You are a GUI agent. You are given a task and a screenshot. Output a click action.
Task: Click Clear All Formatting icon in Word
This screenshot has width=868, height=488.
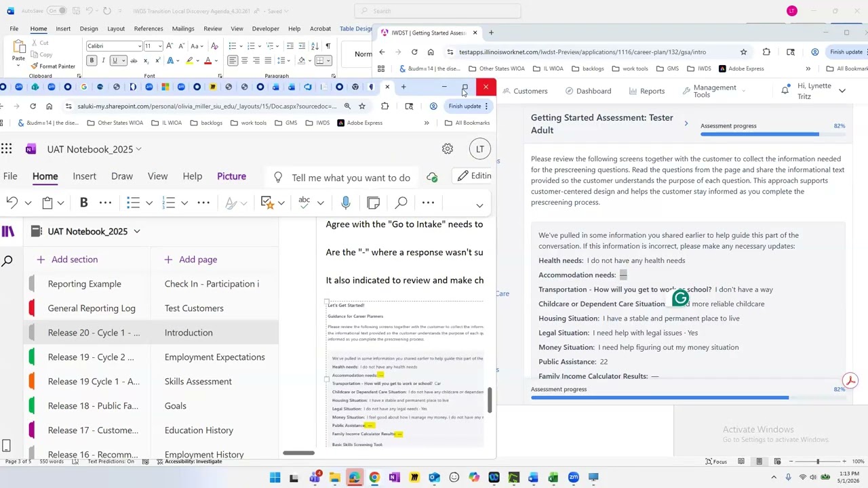coord(215,46)
